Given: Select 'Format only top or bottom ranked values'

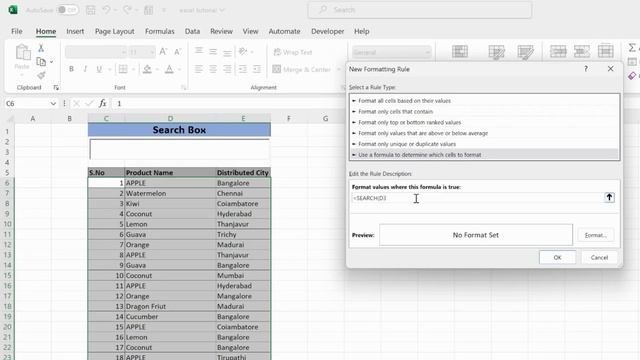Looking at the screenshot, I should [484, 122].
